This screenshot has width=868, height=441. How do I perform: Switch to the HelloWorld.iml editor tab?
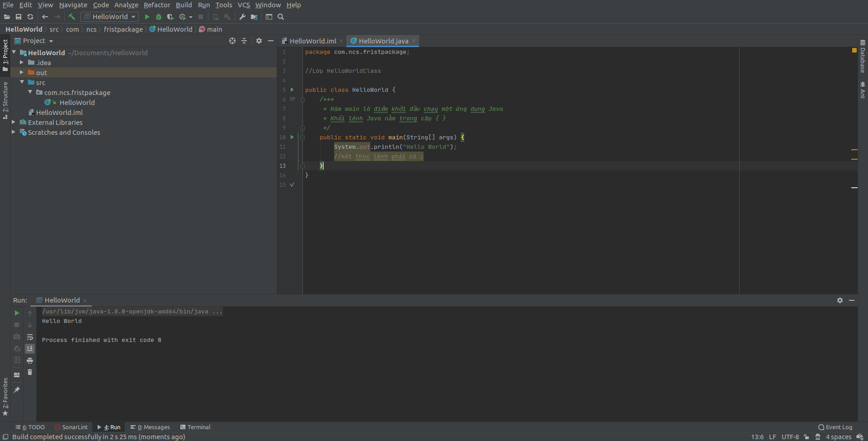tap(312, 41)
